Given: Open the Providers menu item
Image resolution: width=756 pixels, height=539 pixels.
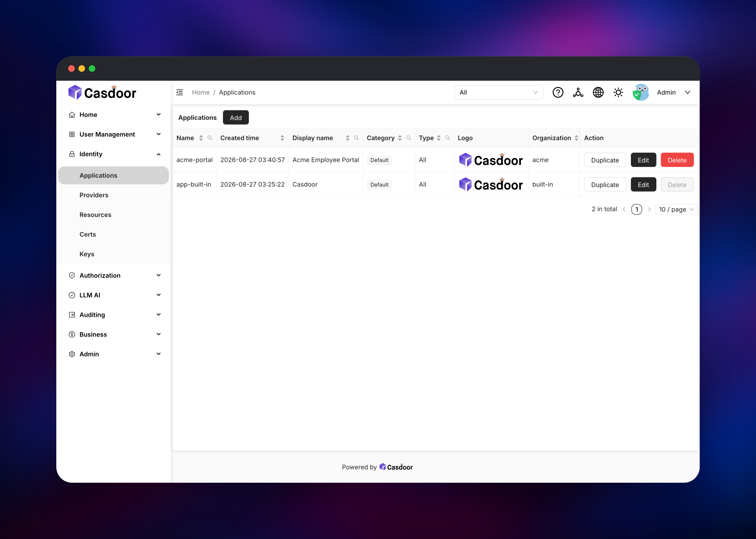Looking at the screenshot, I should [114, 195].
